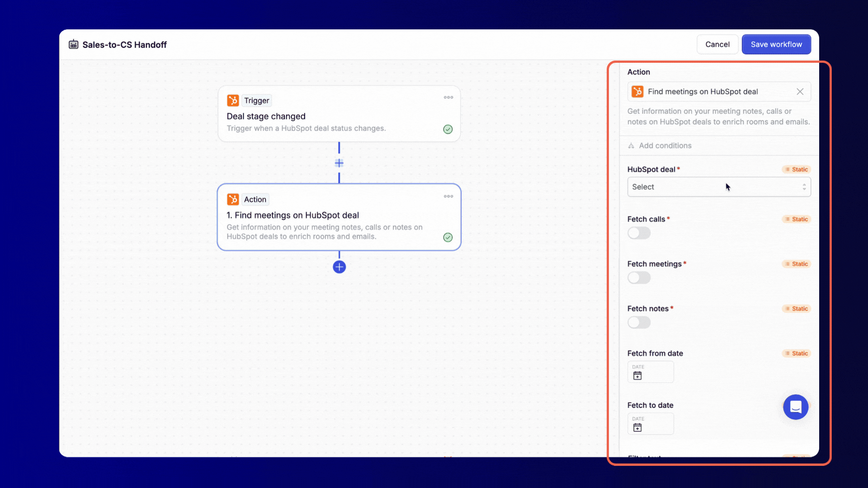868x488 pixels.
Task: Switch the HubSpot deal Static mode badge
Action: [x=796, y=169]
